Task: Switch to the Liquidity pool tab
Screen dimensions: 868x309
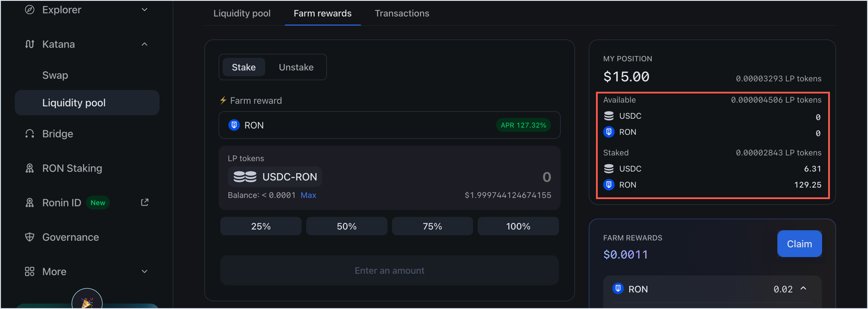Action: 242,13
